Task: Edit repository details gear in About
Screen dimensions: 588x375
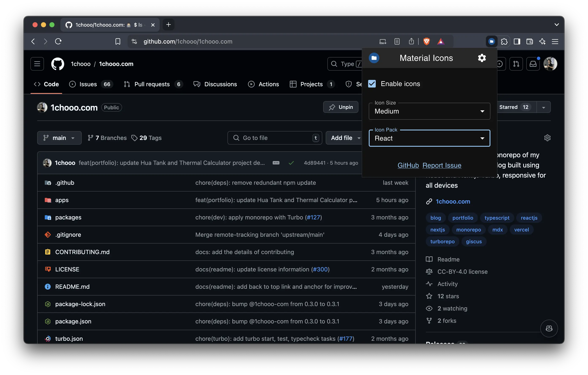Action: coord(547,138)
